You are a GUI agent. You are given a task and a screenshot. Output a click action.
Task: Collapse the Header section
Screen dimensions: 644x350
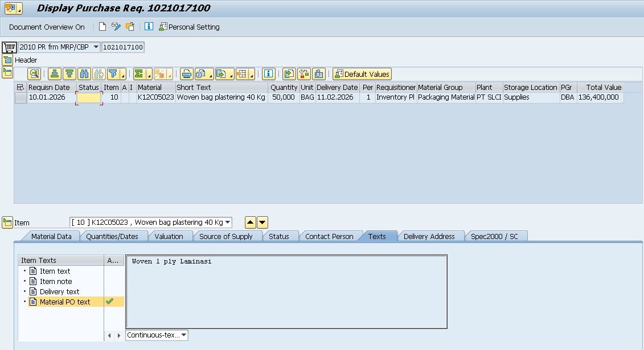pyautogui.click(x=7, y=60)
